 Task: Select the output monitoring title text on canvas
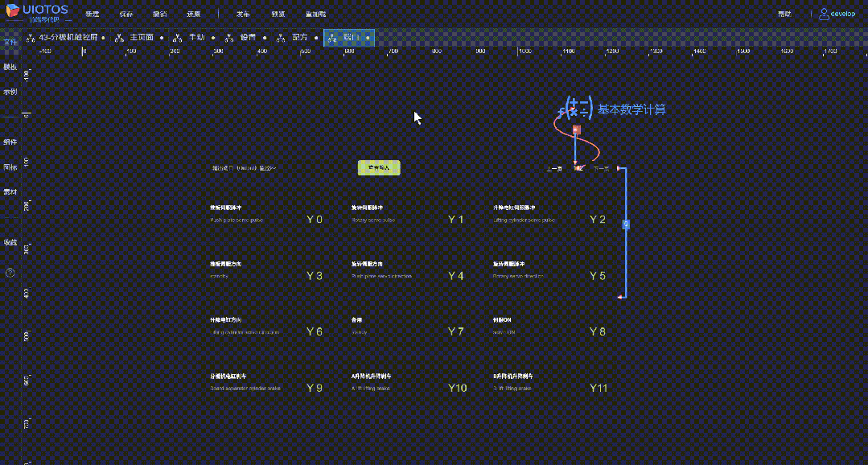[x=244, y=167]
